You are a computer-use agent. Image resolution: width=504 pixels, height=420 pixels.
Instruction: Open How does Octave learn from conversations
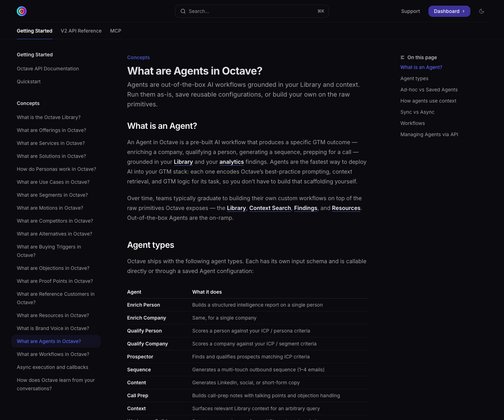(56, 384)
